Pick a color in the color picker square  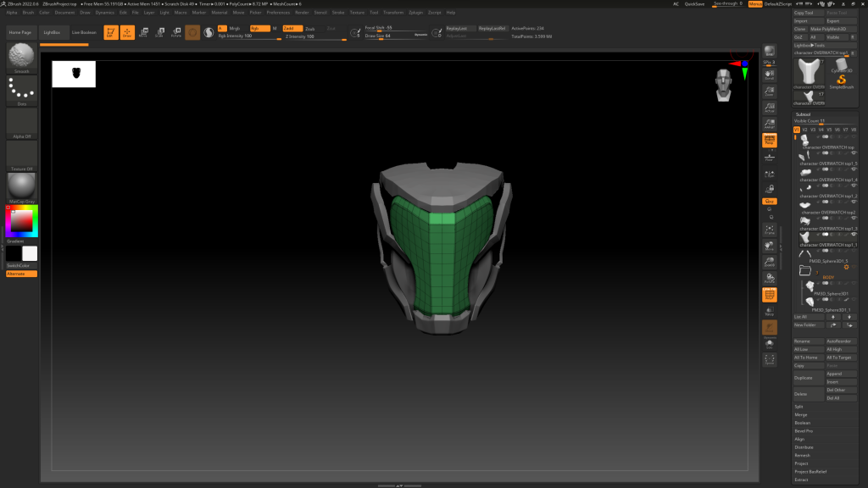pyautogui.click(x=21, y=221)
